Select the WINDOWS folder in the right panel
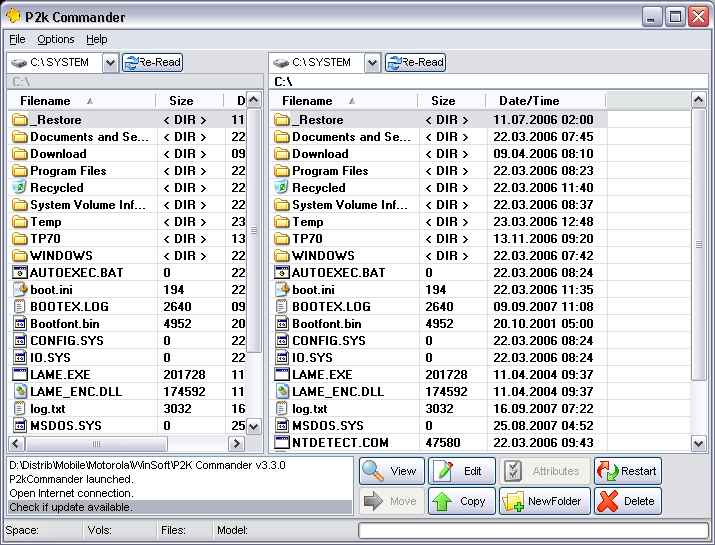Image resolution: width=715 pixels, height=545 pixels. tap(323, 255)
